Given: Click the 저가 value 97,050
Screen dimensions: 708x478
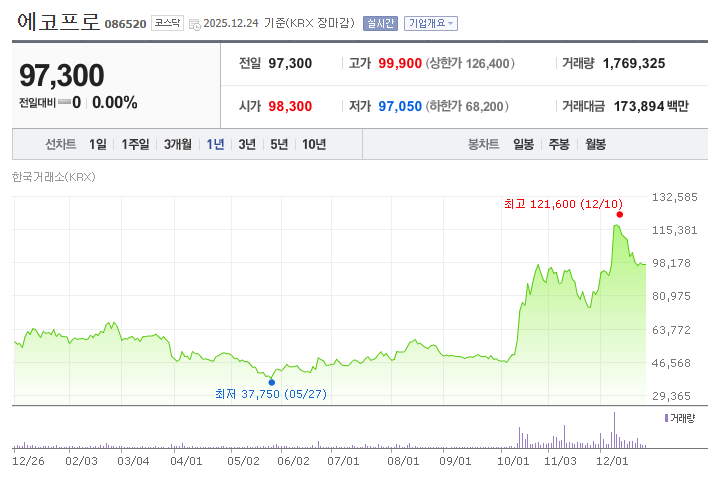Looking at the screenshot, I should (400, 106).
